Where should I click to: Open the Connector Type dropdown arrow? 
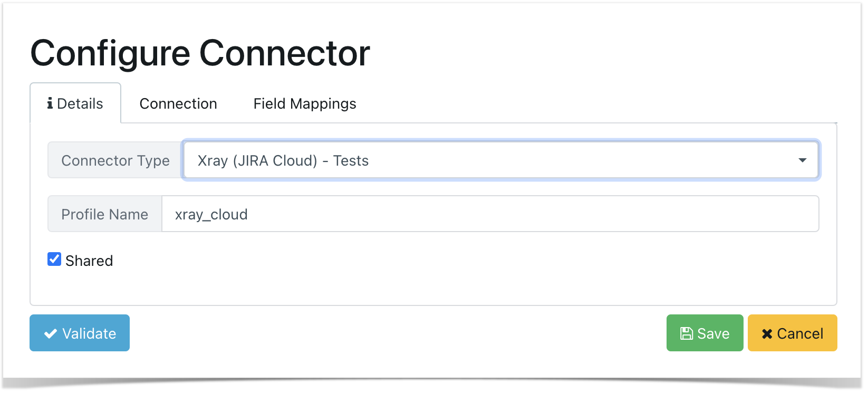[802, 160]
